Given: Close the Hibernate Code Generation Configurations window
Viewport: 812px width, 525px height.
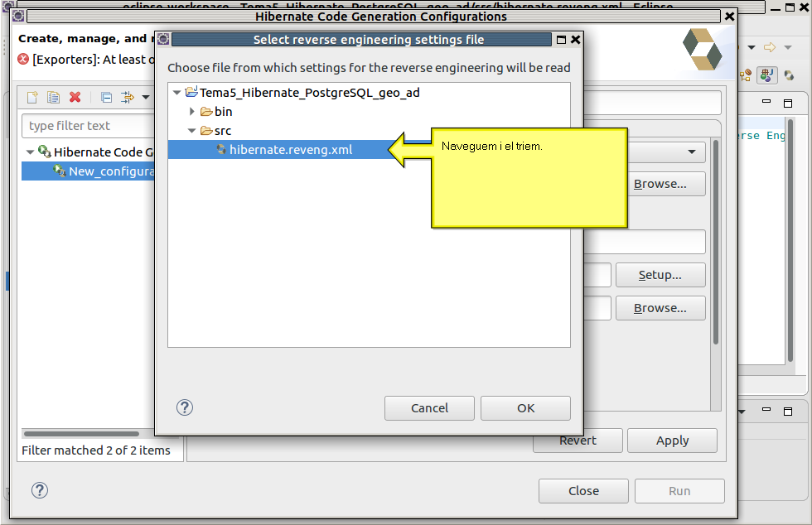Looking at the screenshot, I should point(730,16).
